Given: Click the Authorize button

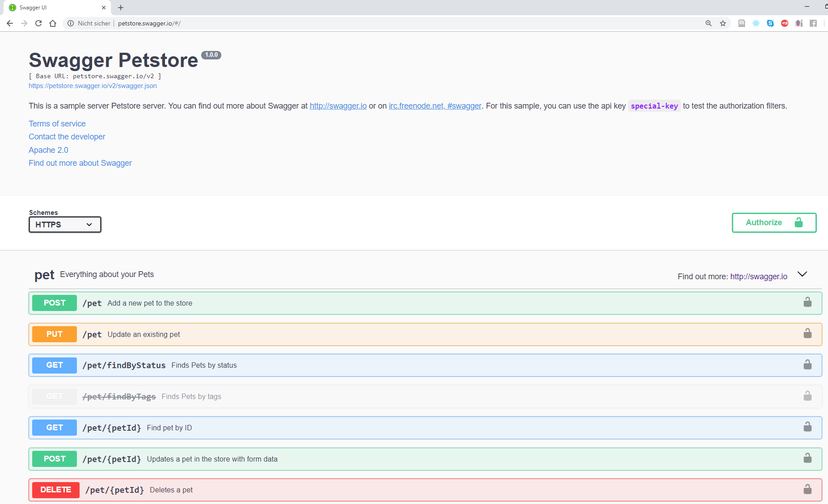Looking at the screenshot, I should click(774, 223).
